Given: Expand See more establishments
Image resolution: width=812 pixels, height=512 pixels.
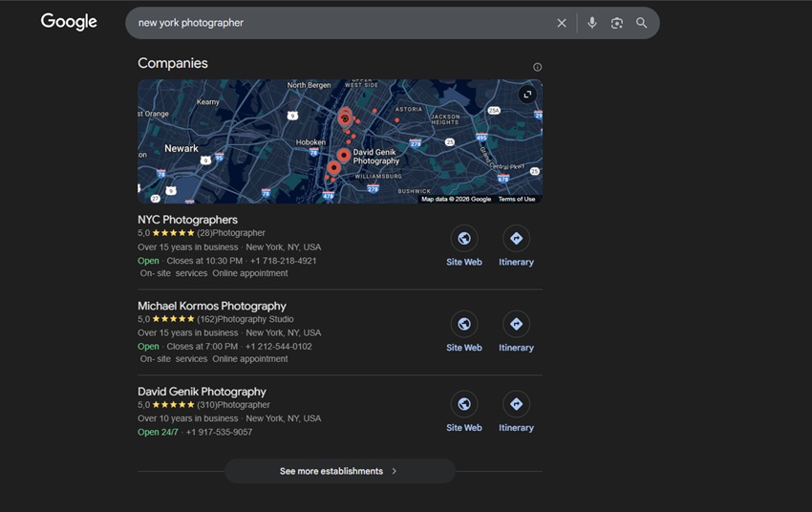Looking at the screenshot, I should tap(339, 471).
